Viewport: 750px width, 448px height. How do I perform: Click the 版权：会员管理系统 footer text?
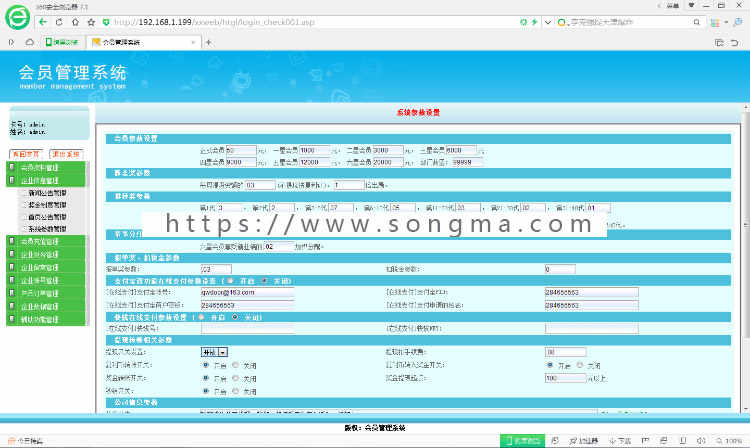coord(375,428)
